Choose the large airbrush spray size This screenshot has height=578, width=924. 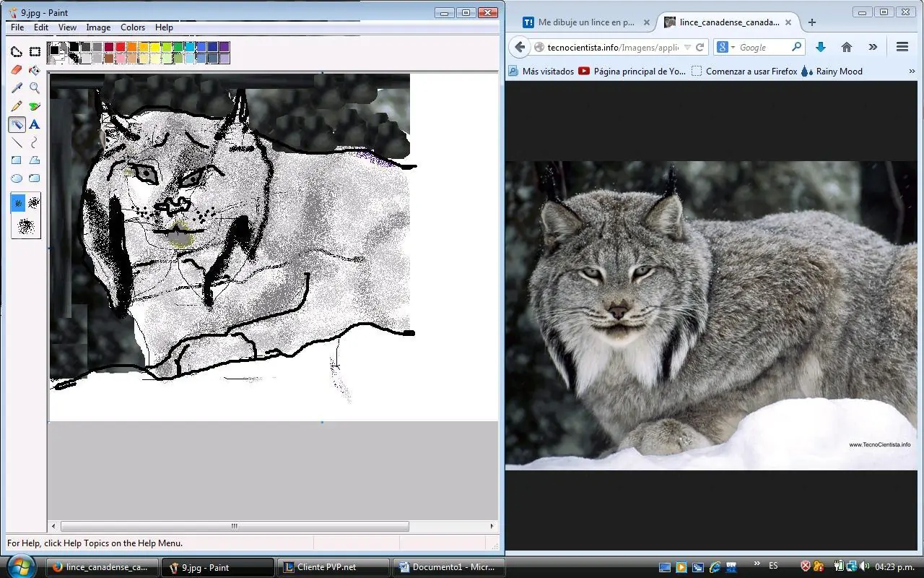[26, 227]
